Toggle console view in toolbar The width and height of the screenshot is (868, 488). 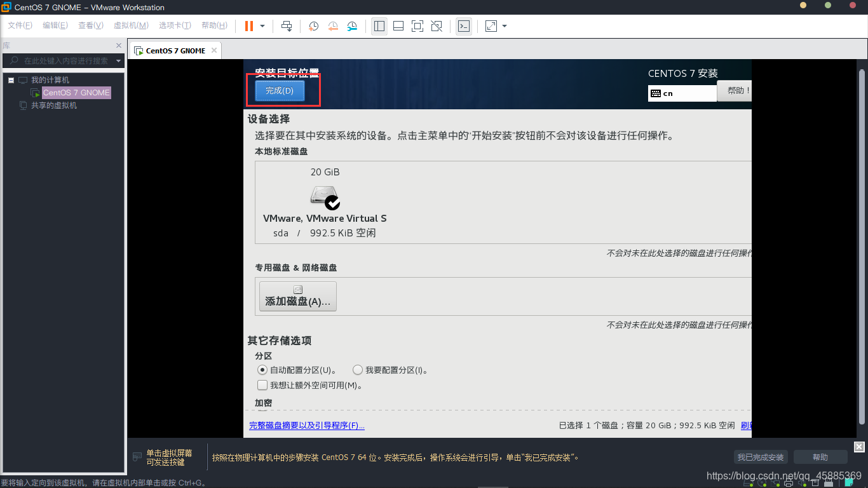464,26
